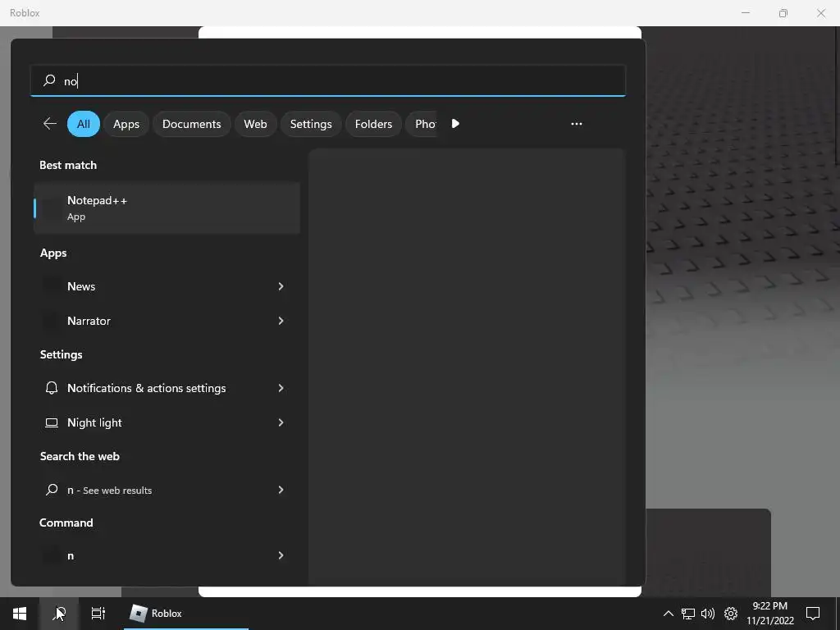Open the clock showing 9:22 PM
This screenshot has height=630, width=840.
769,614
